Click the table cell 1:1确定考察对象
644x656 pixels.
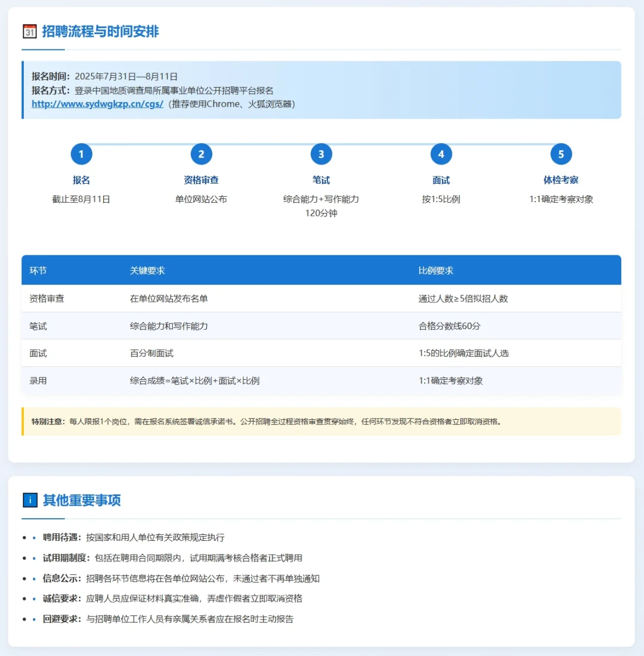pyautogui.click(x=451, y=381)
